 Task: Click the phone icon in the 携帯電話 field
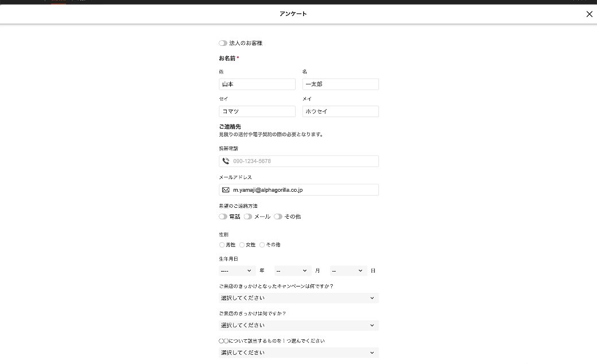226,161
